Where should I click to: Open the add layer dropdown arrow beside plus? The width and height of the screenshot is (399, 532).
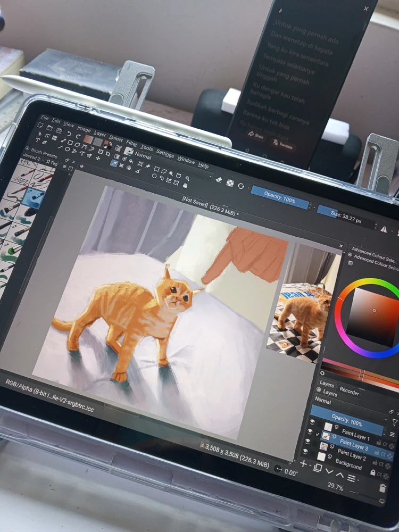pyautogui.click(x=310, y=465)
